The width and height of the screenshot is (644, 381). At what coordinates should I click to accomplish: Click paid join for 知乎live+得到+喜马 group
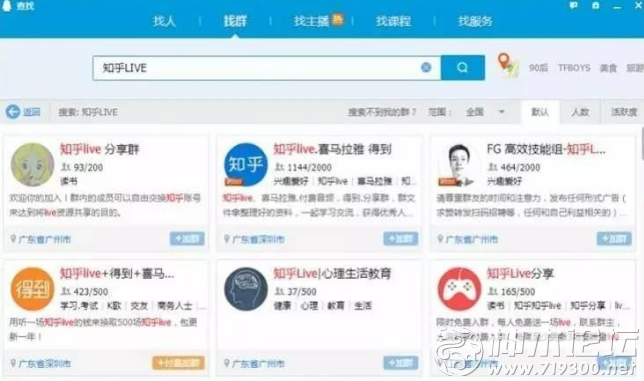[178, 363]
